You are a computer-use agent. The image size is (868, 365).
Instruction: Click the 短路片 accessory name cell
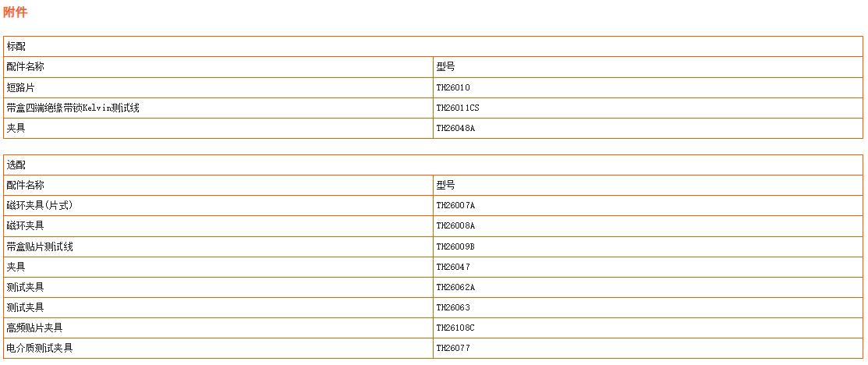click(218, 87)
